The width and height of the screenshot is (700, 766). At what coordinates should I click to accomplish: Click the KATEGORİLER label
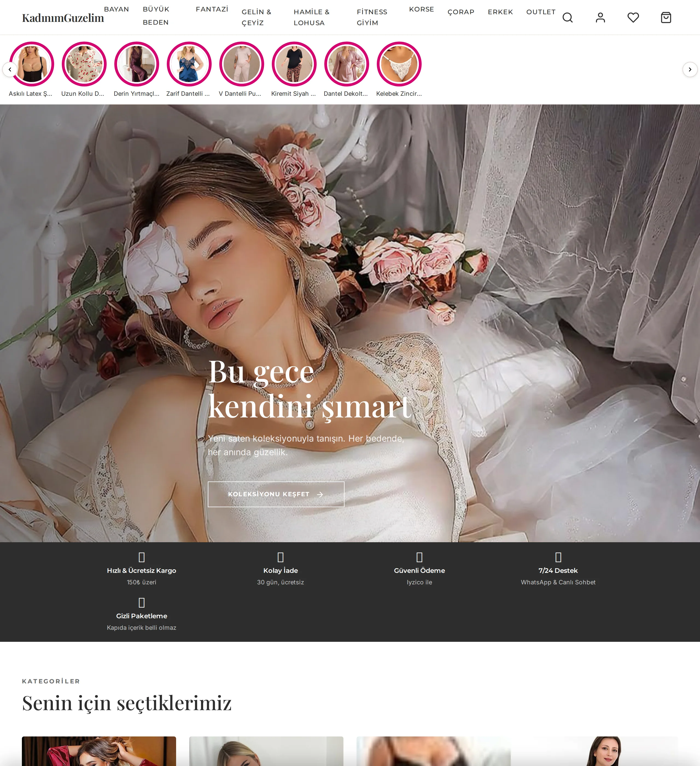tap(51, 681)
